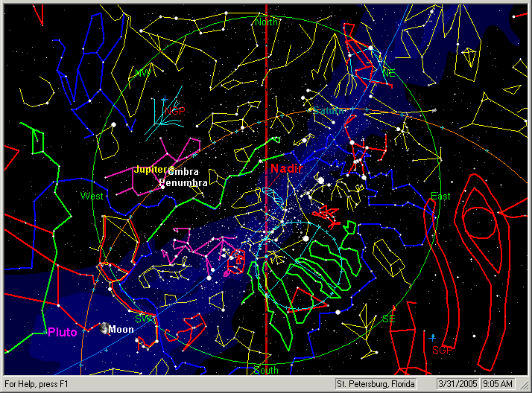Viewport: 532px width, 393px height.
Task: Click the SE compass label
Action: click(x=388, y=319)
